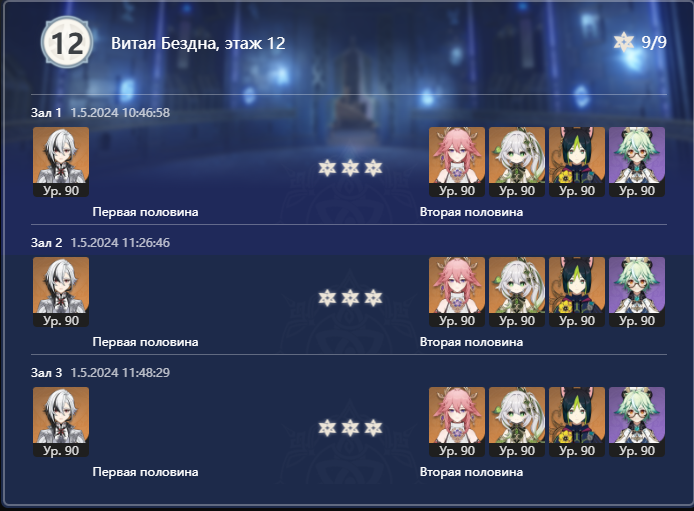
Task: Click Sucrose portrait in Зал 2
Action: 637,292
